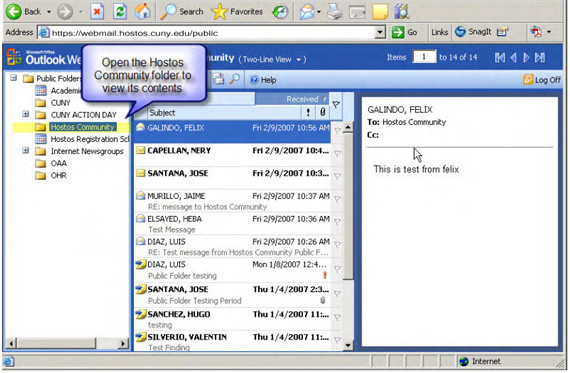Flag the ELSAYED, HEBA message

click(x=337, y=222)
